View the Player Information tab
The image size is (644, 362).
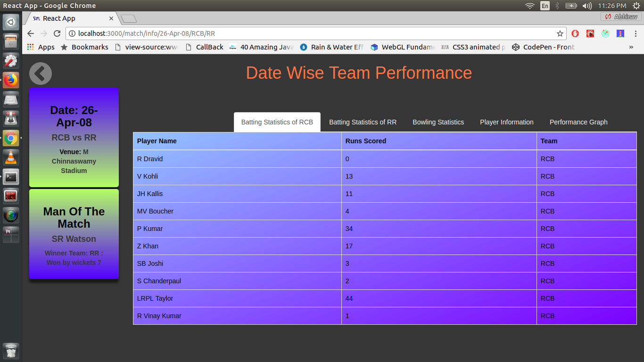506,122
